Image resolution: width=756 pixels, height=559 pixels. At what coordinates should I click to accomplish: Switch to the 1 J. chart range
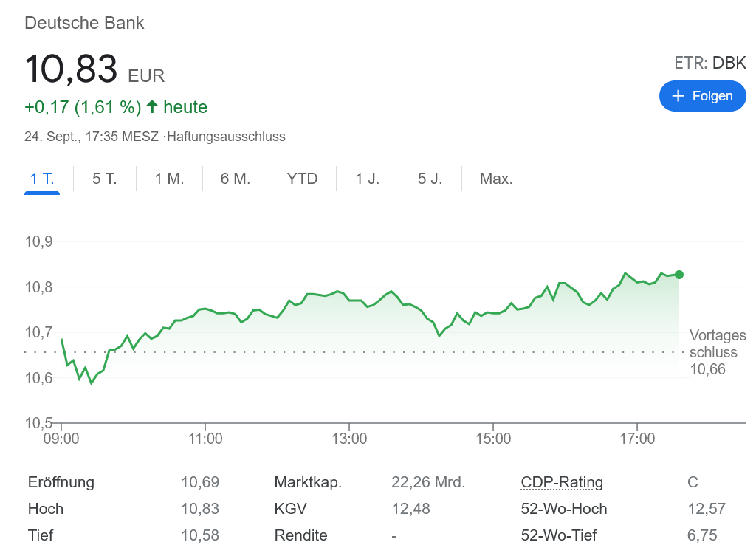(367, 178)
